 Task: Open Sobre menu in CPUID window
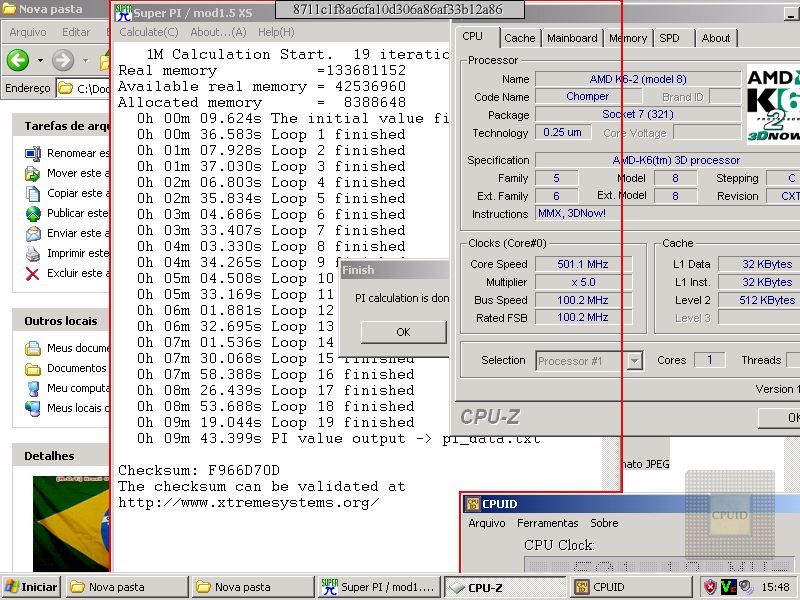coord(604,523)
